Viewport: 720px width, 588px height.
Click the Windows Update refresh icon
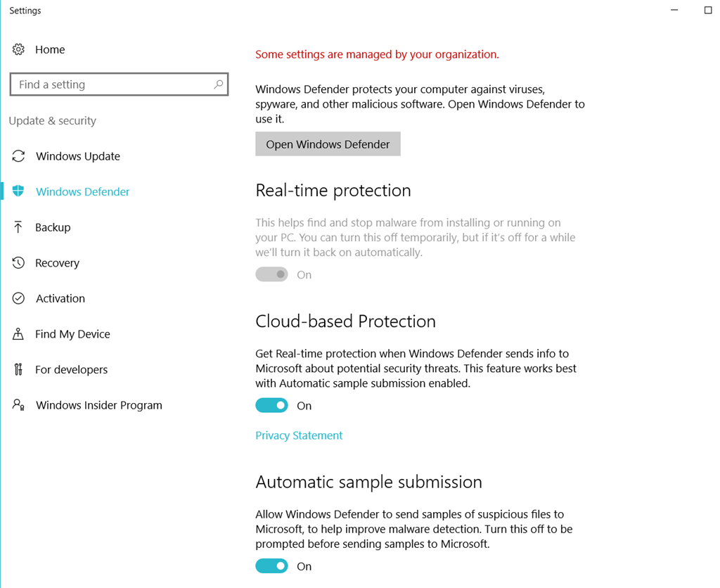pos(18,156)
